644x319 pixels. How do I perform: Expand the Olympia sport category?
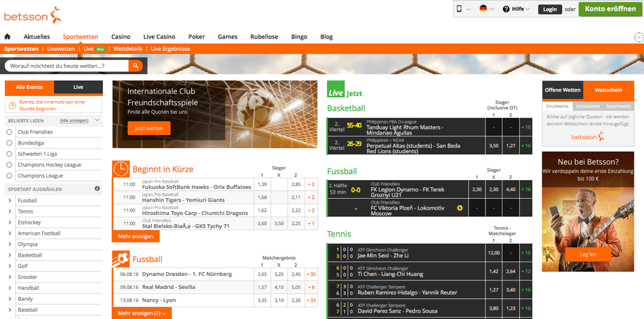10,244
